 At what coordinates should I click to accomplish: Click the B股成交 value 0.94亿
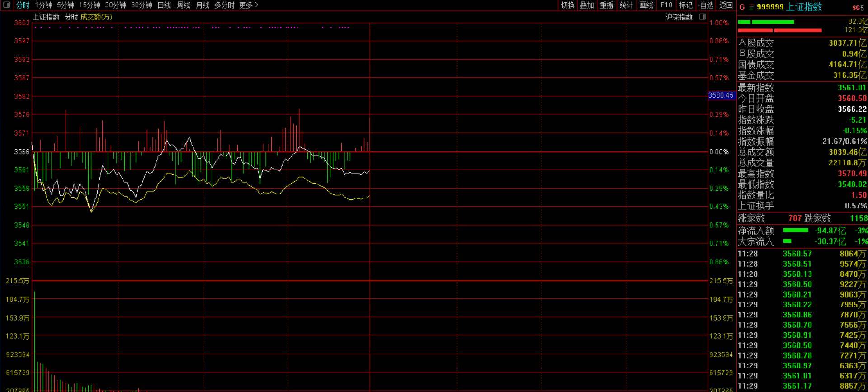854,54
